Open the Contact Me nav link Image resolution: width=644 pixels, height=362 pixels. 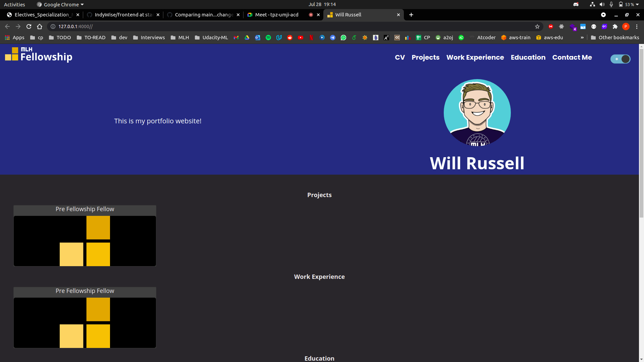(572, 57)
